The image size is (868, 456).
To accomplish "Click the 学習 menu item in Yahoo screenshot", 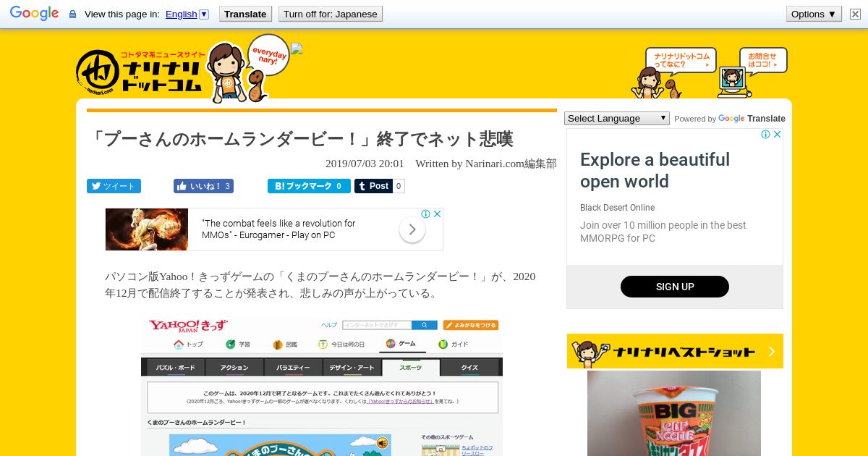I will (x=238, y=344).
